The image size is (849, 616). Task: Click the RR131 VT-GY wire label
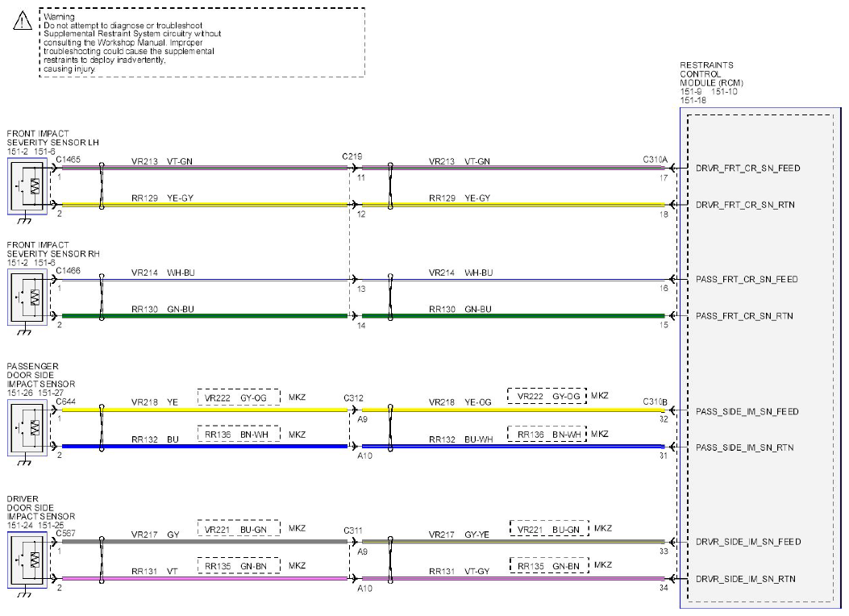coord(459,571)
